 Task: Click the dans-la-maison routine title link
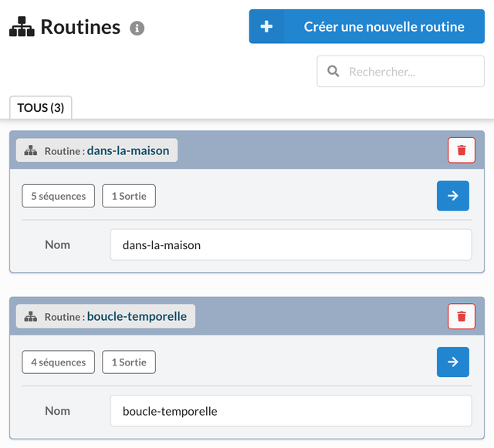click(x=128, y=150)
